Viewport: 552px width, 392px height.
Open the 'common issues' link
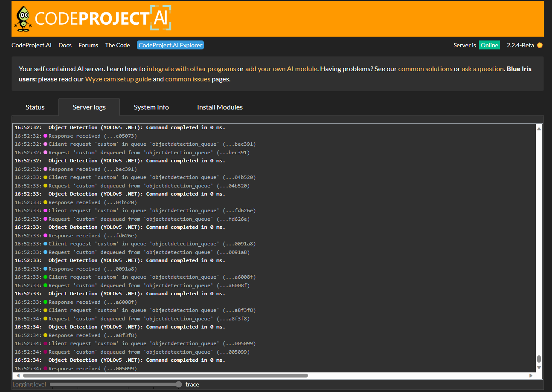point(188,79)
